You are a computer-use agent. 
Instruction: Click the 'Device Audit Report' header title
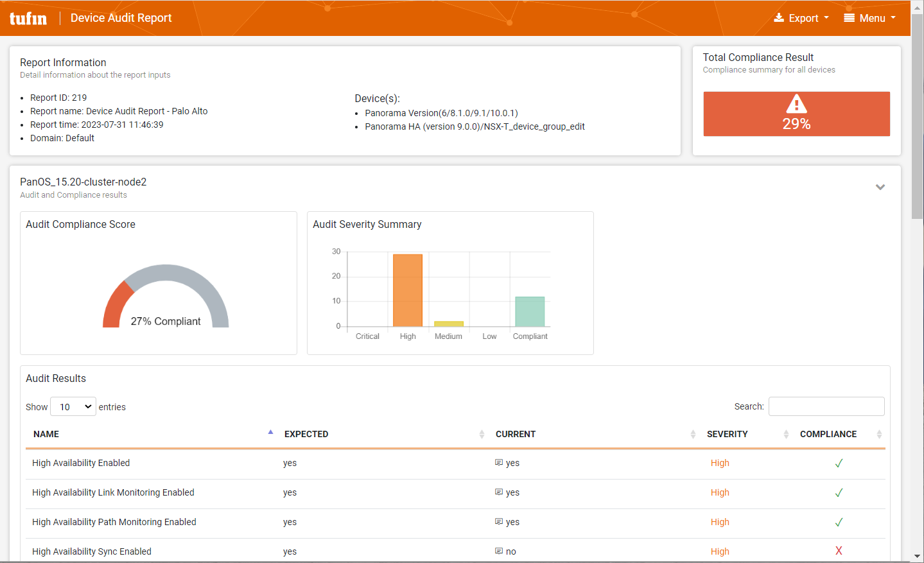(121, 18)
